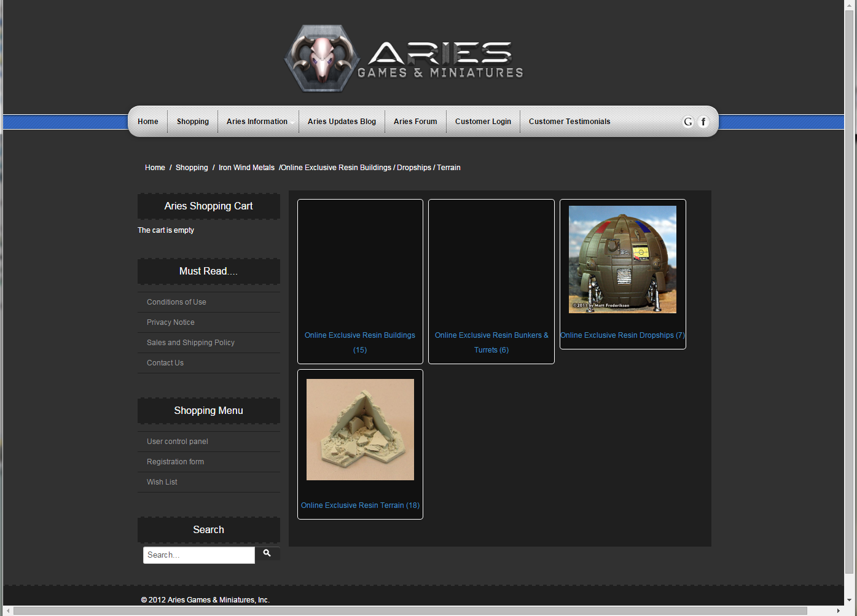The height and width of the screenshot is (616, 857).
Task: Go to Home in the navigation bar
Action: 148,122
